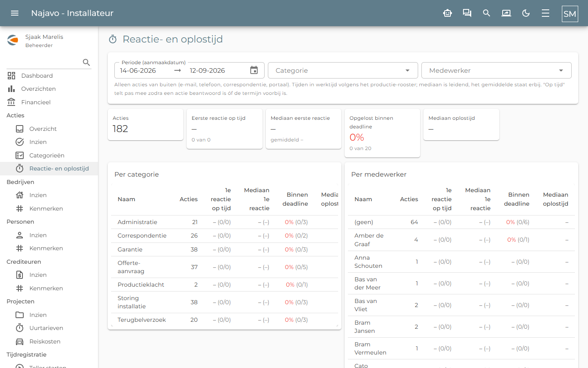This screenshot has height=368, width=588.
Task: Click the Uurtarieven stopwatch icon
Action: click(20, 328)
